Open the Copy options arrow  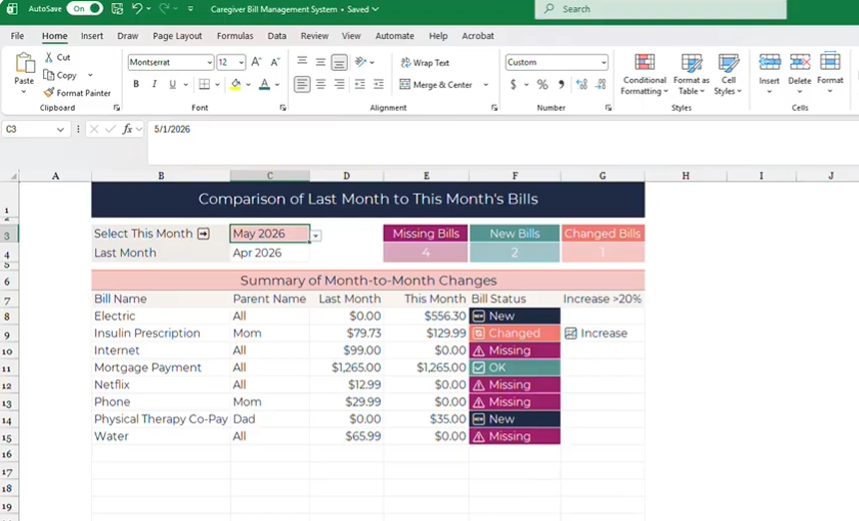coord(90,75)
